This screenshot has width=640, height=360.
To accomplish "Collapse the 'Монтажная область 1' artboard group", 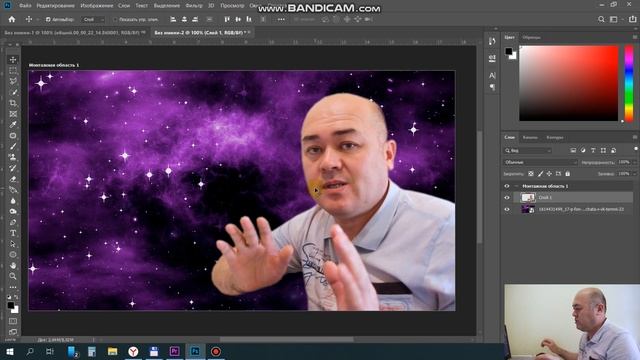I will point(516,186).
